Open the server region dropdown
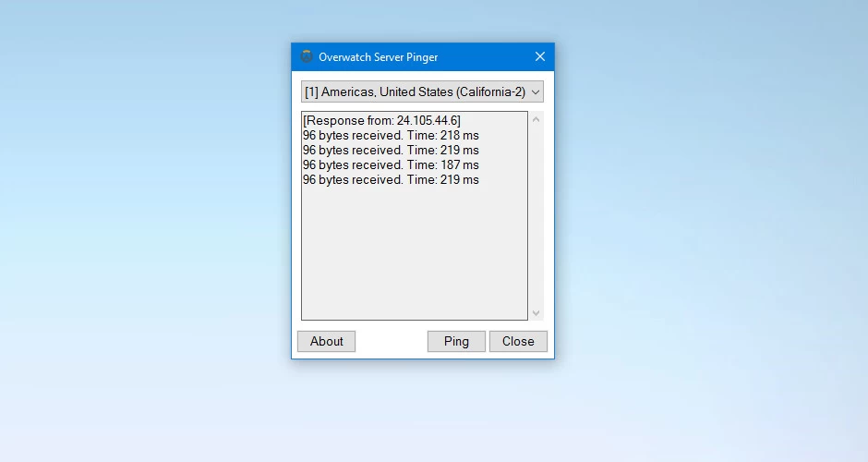 pos(422,92)
